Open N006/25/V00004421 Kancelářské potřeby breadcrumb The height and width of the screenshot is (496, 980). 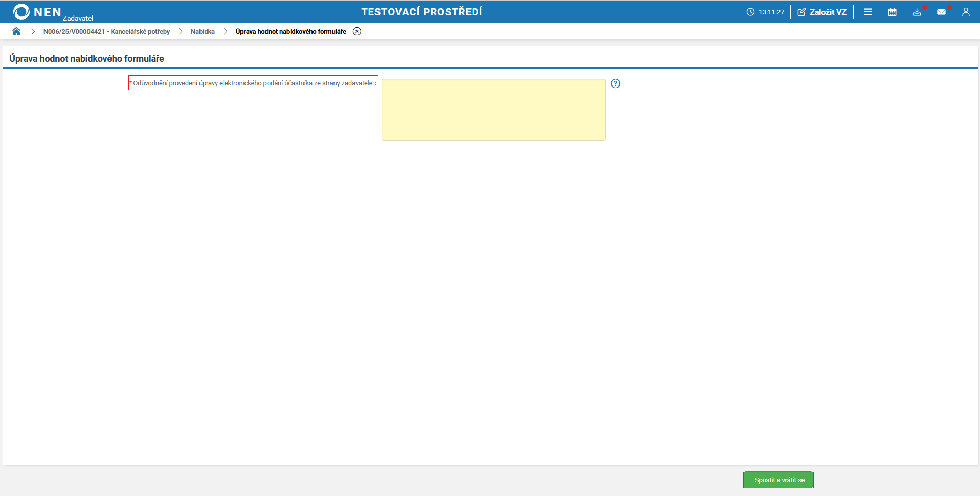tap(106, 31)
